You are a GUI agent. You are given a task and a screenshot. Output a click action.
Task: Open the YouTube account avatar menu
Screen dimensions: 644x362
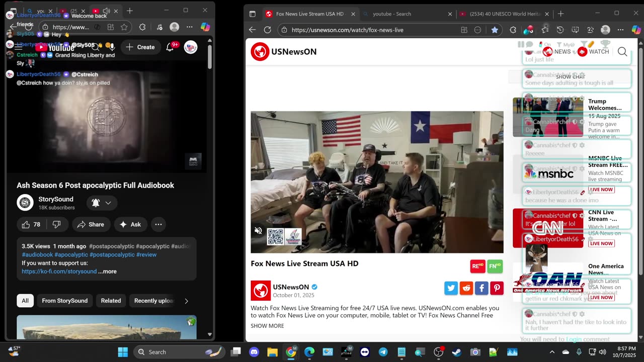tap(191, 47)
